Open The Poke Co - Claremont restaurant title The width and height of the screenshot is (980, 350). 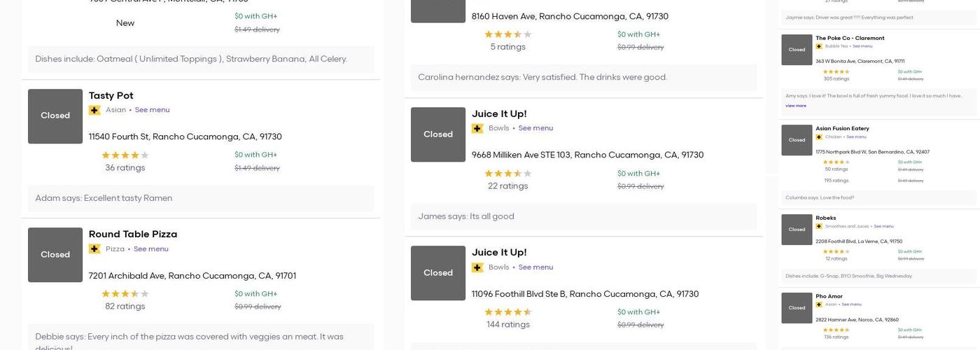coord(850,38)
